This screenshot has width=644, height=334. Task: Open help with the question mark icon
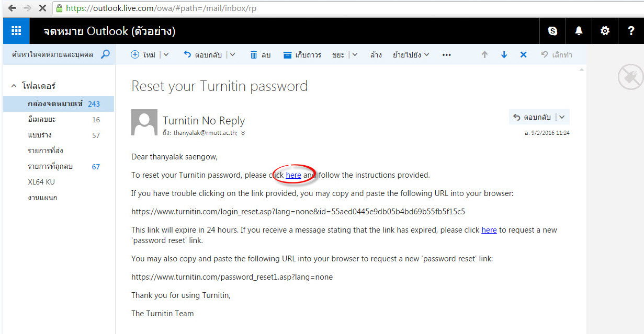[x=631, y=31]
